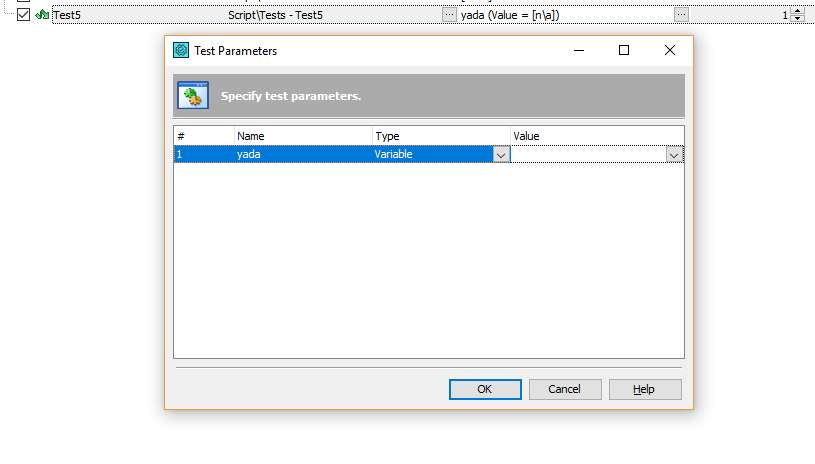
Task: Click the Cancel button
Action: (x=565, y=389)
